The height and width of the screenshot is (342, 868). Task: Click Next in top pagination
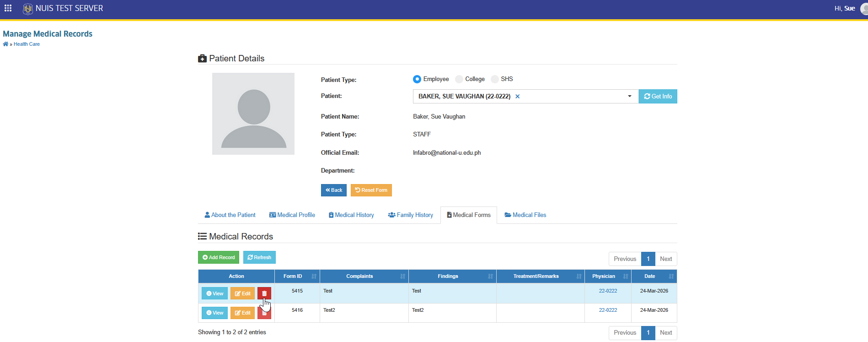pyautogui.click(x=666, y=259)
